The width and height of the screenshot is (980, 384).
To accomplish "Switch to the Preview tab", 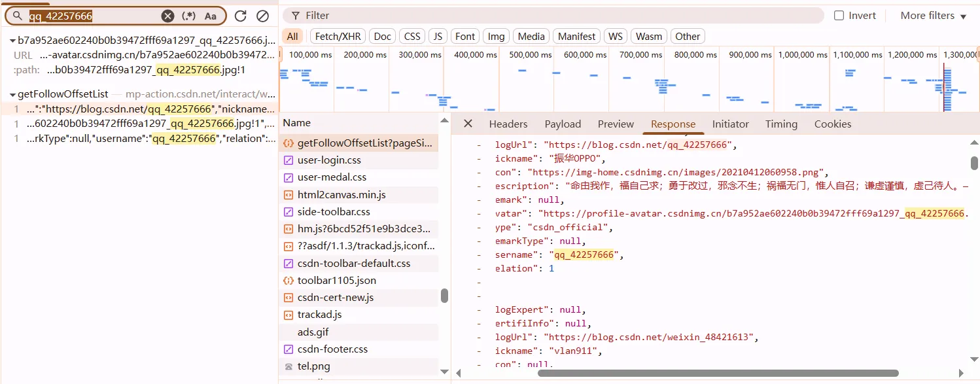I will 616,124.
